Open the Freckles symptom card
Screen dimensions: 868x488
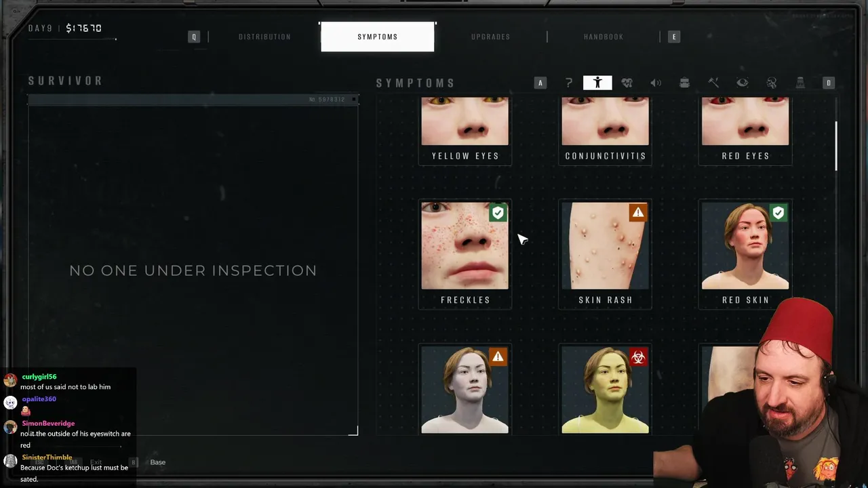pyautogui.click(x=465, y=254)
